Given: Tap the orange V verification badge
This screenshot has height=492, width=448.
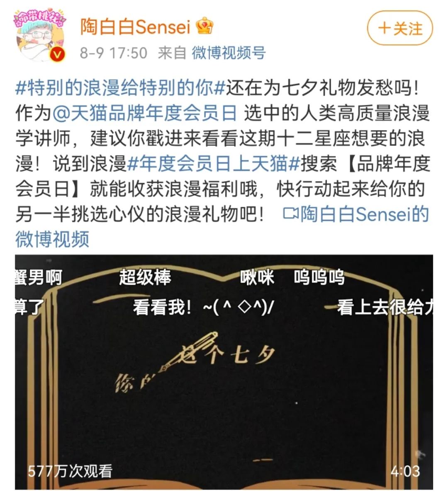Looking at the screenshot, I should [58, 54].
